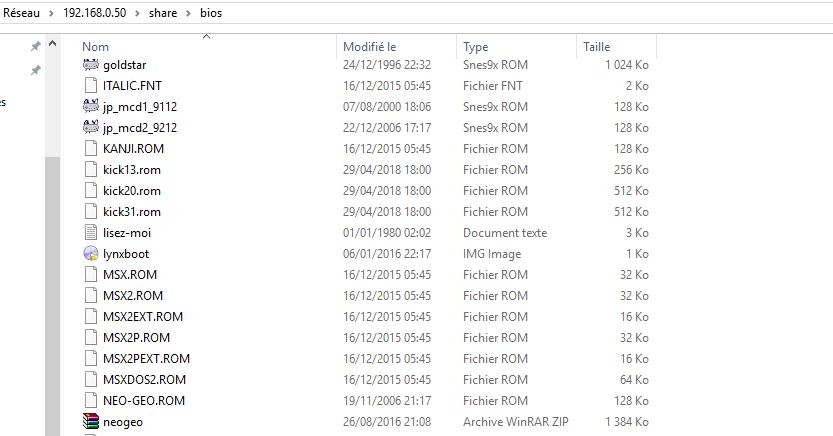Expand the chevron after 192.168.0.50 in path
The height and width of the screenshot is (436, 833).
pyautogui.click(x=137, y=13)
